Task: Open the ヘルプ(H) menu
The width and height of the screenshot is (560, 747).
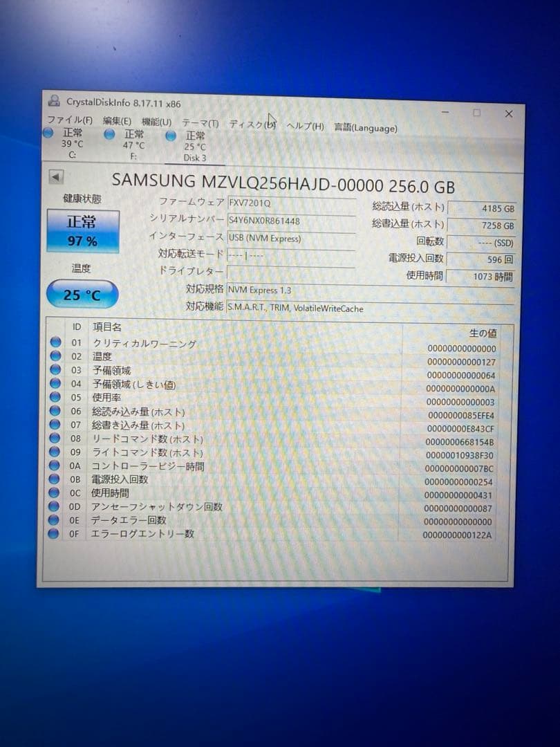Action: pos(305,126)
